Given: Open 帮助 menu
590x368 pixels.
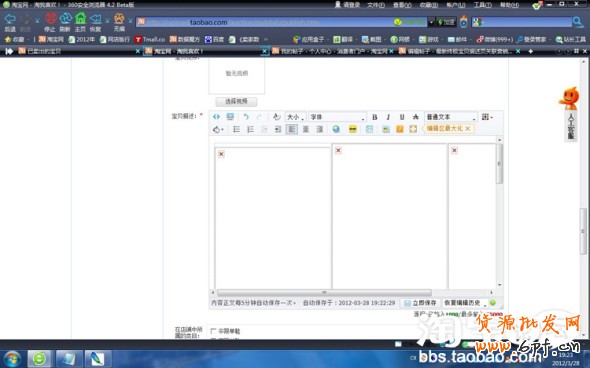Looking at the screenshot, I should [509, 5].
